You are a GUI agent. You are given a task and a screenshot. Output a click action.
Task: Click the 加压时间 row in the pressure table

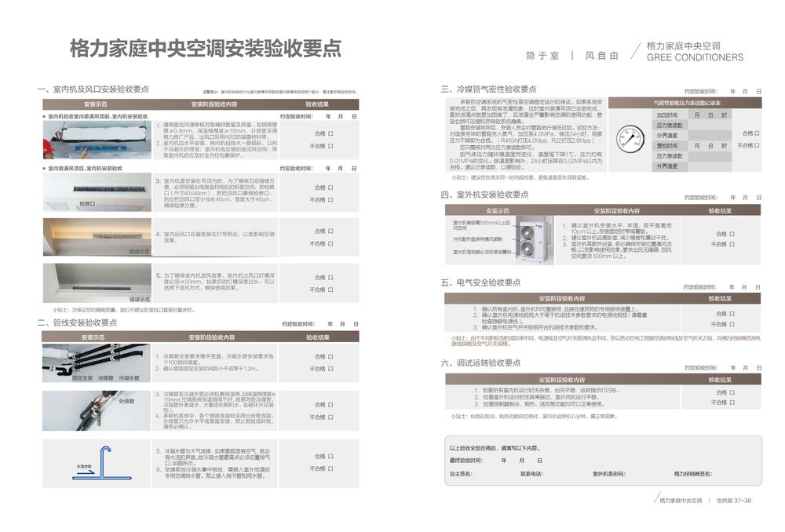click(x=693, y=115)
